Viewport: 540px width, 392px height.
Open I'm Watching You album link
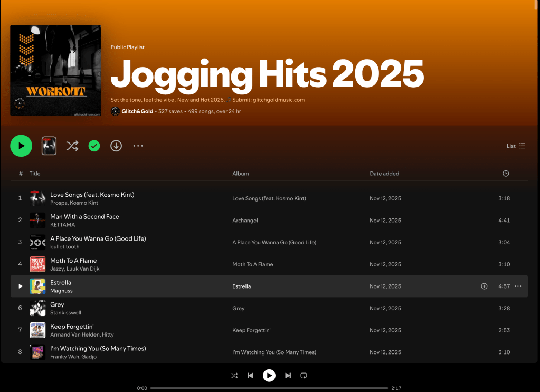tap(274, 352)
